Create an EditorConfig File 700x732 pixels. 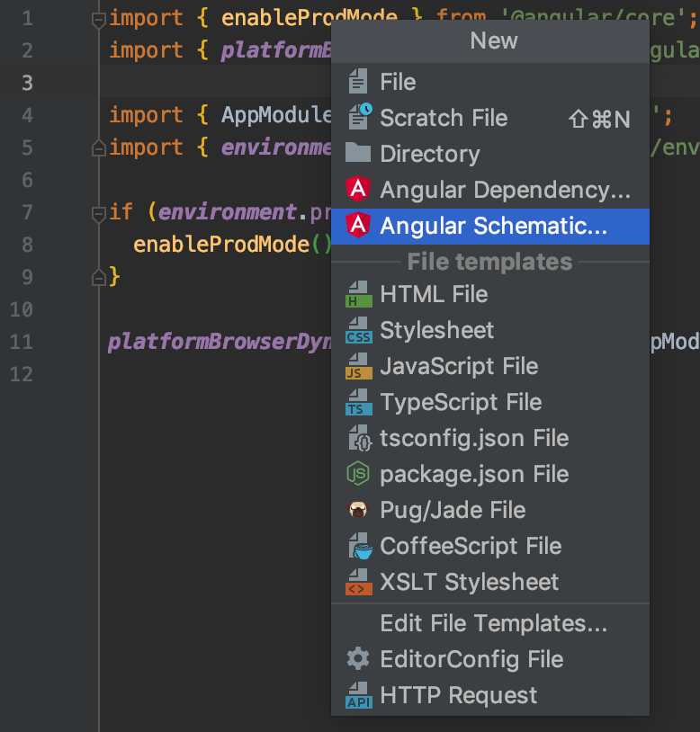[x=489, y=659]
